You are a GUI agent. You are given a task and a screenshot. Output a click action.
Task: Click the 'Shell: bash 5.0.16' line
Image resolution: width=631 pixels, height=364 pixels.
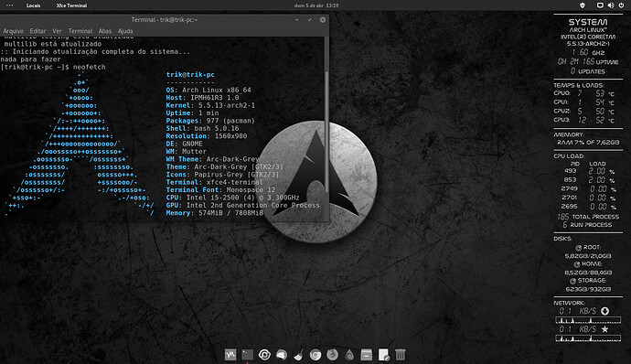coord(202,128)
